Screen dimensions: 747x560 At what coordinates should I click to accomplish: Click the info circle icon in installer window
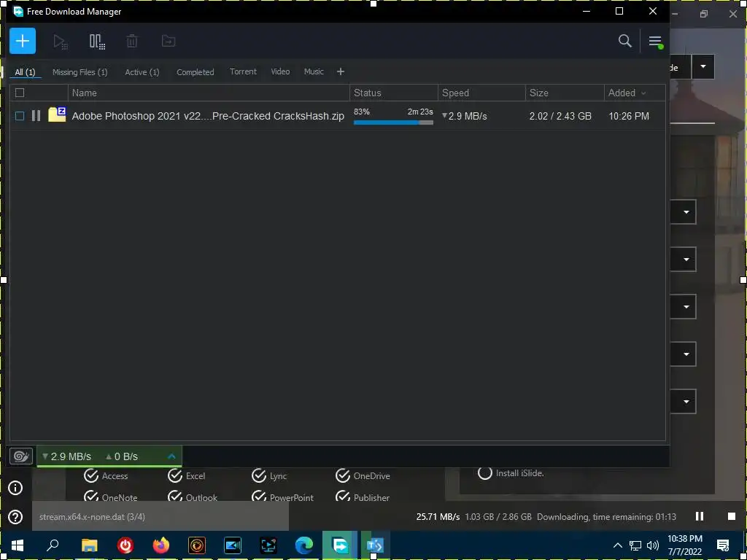click(15, 488)
